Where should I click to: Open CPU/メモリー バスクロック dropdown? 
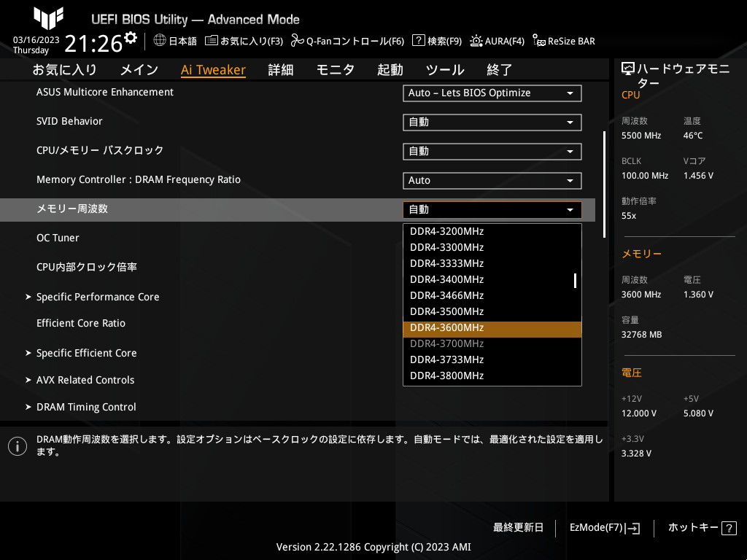(x=492, y=152)
